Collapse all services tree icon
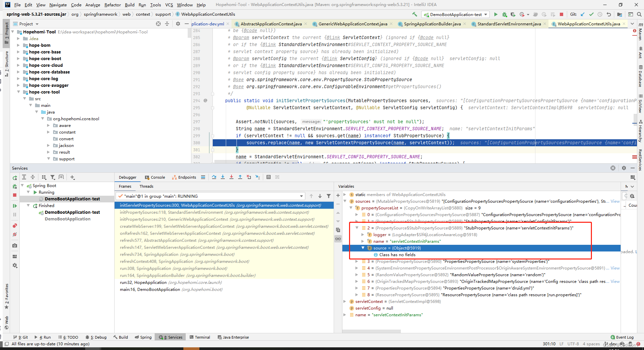Image resolution: width=644 pixels, height=350 pixels. point(33,177)
